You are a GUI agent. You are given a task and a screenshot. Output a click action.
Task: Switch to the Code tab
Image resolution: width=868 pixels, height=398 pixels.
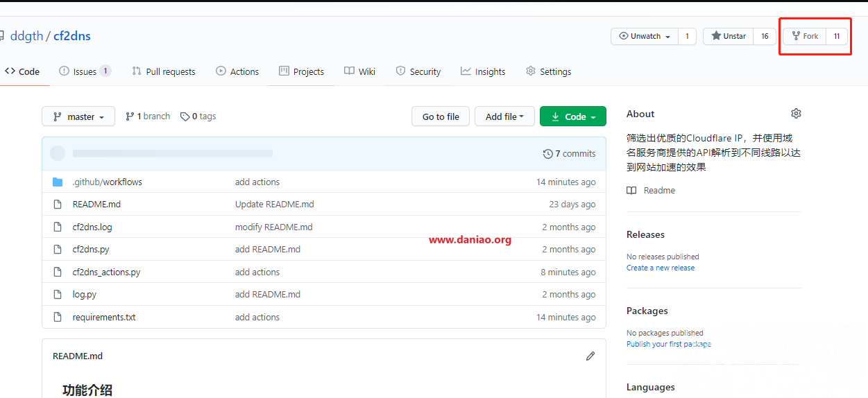pos(22,71)
